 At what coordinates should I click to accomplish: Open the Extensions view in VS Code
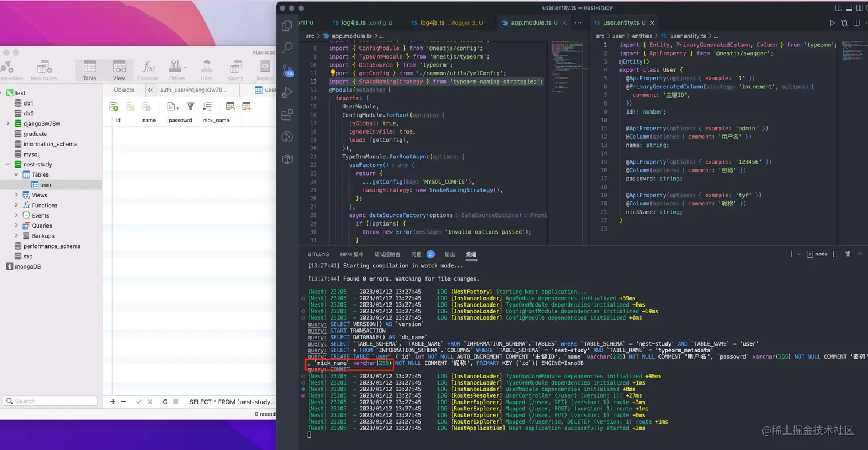tap(288, 115)
